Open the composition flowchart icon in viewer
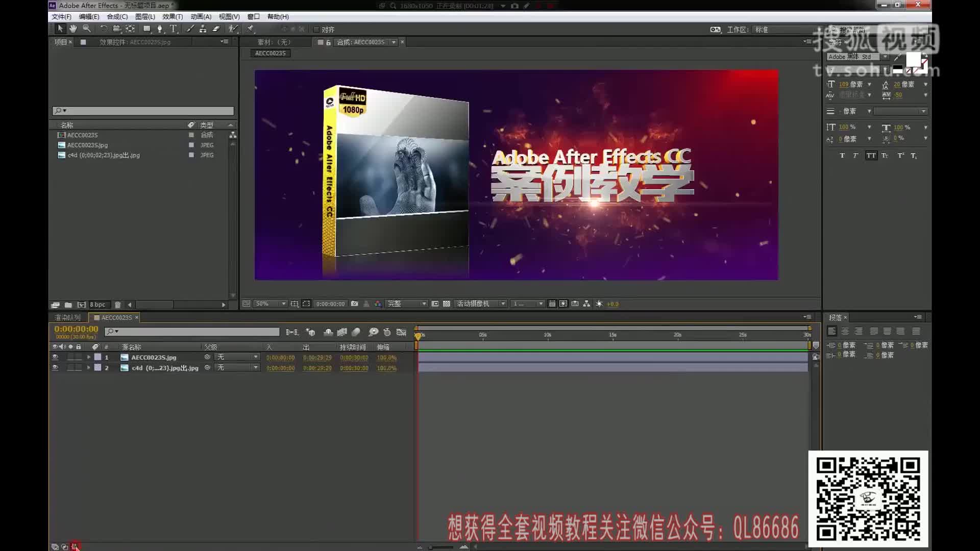Viewport: 980px width, 551px height. click(x=586, y=304)
